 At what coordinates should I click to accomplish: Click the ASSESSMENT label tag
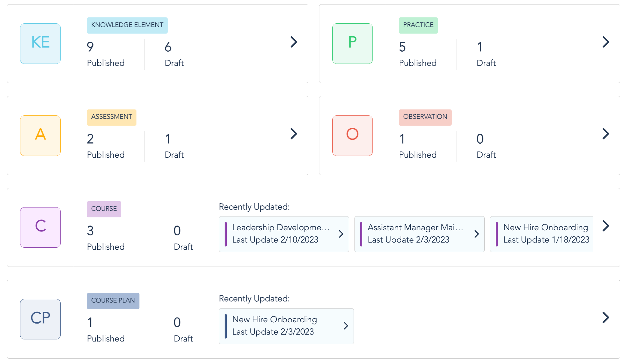tap(112, 117)
